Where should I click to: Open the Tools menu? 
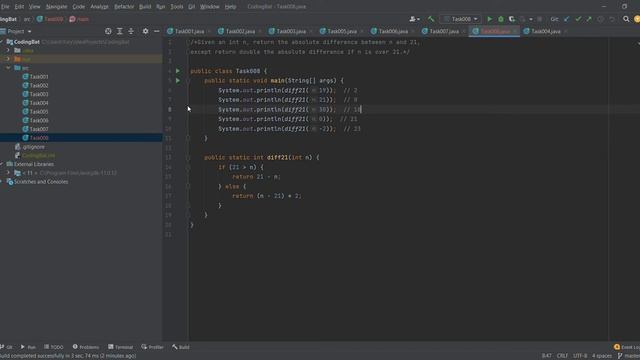pos(177,7)
